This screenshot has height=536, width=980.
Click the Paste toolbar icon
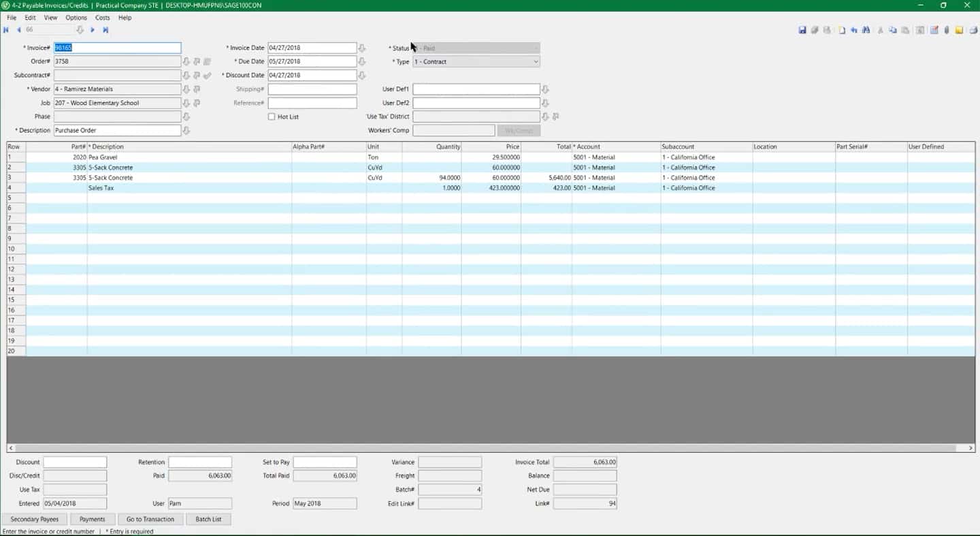[x=905, y=30]
